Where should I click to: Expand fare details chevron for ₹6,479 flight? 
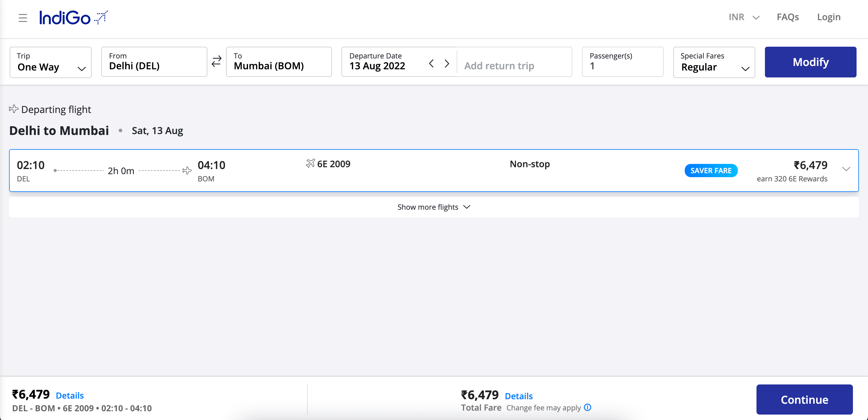[x=846, y=169]
